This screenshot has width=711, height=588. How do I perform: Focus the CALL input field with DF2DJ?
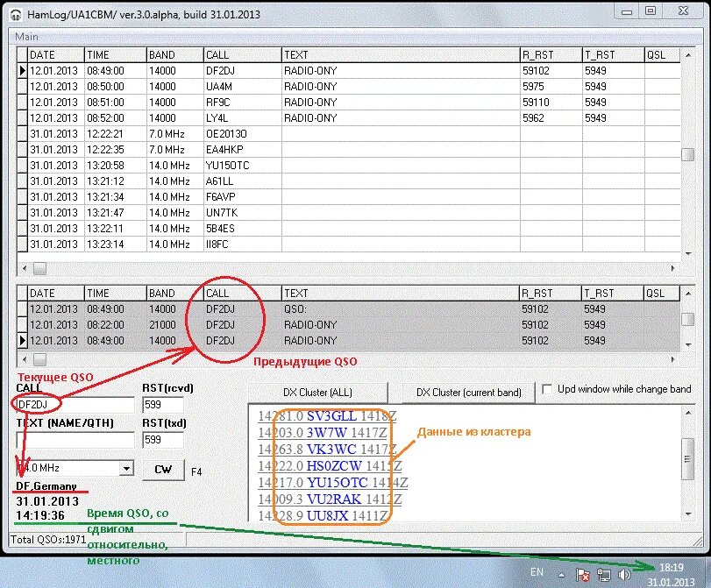(x=75, y=404)
